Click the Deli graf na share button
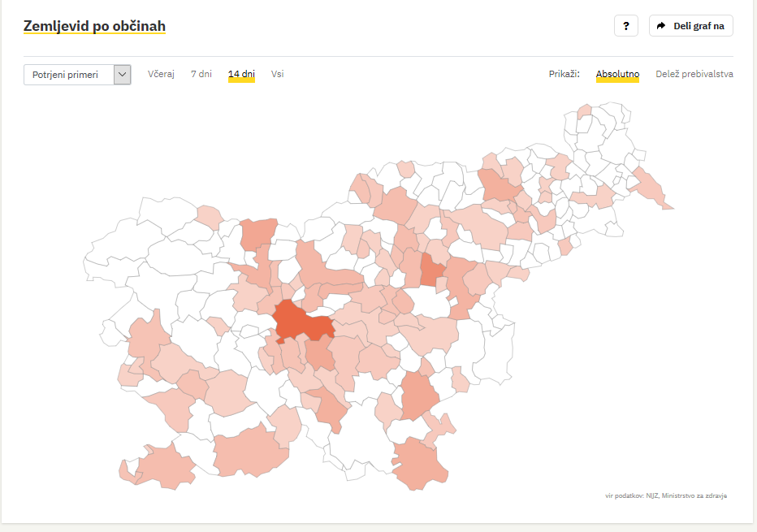 [691, 26]
